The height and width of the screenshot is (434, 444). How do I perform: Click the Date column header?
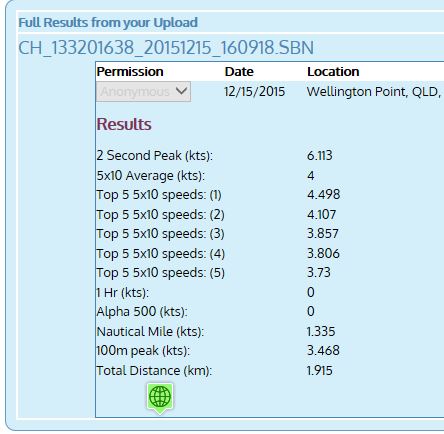tap(239, 72)
